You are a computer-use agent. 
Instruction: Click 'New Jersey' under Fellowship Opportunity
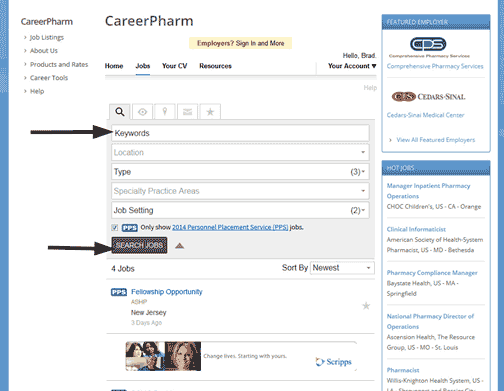[x=148, y=313]
